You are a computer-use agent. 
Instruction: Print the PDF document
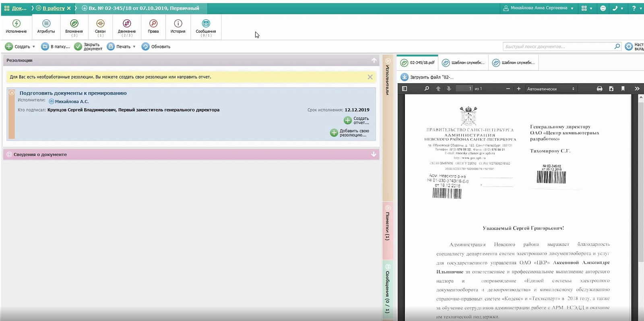pos(599,88)
